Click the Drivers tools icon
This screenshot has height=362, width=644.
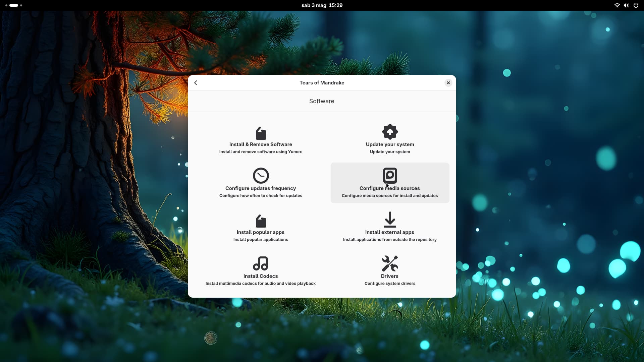tap(390, 263)
